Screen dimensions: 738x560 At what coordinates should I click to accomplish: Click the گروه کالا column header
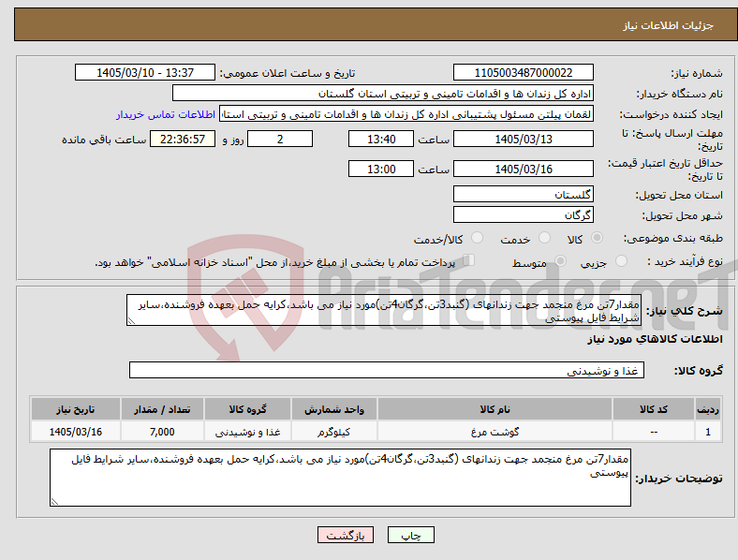[x=247, y=409]
